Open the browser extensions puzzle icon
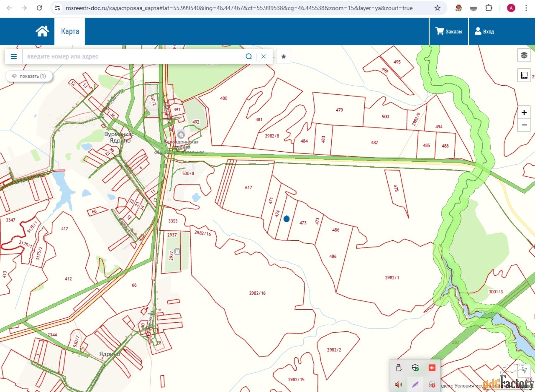The image size is (535, 392). point(489,8)
